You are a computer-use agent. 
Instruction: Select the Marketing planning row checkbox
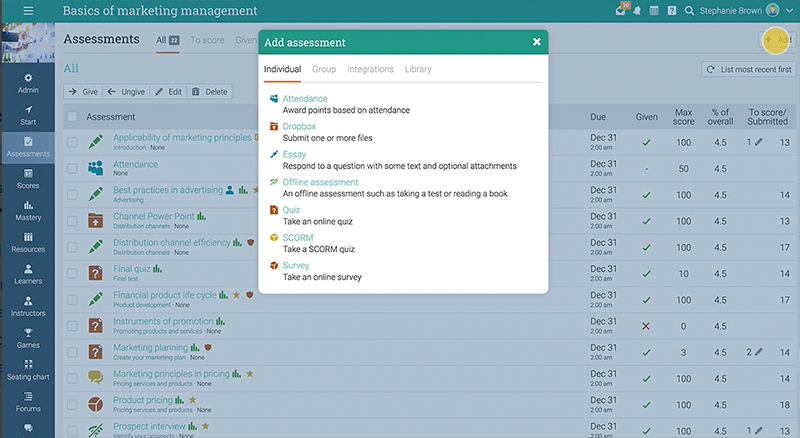[72, 352]
